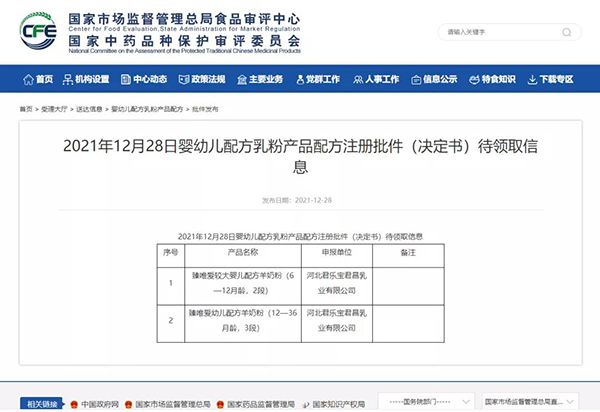Viewport: 600px width, 412px height.
Task: Select row 2 company 河北君乐宝君昌乳业
Action: 337,320
